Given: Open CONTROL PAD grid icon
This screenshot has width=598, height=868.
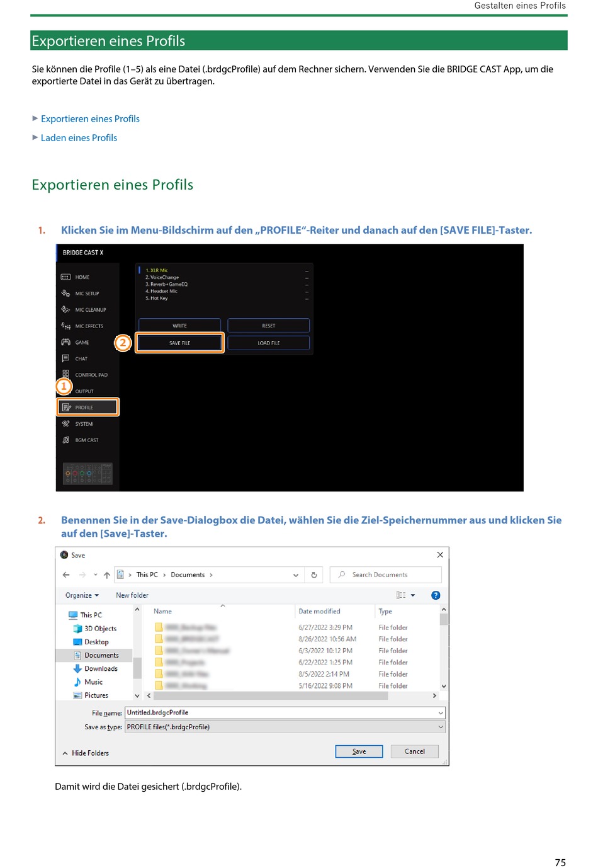Looking at the screenshot, I should [65, 375].
